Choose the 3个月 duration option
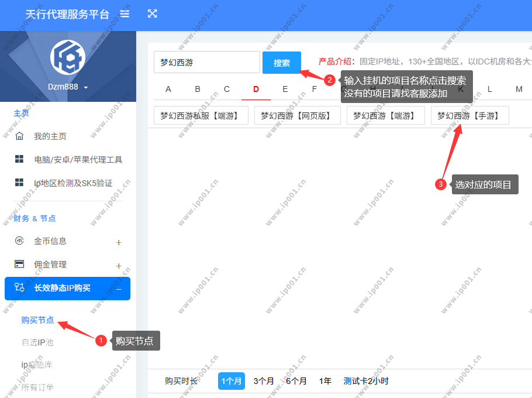 (x=264, y=381)
